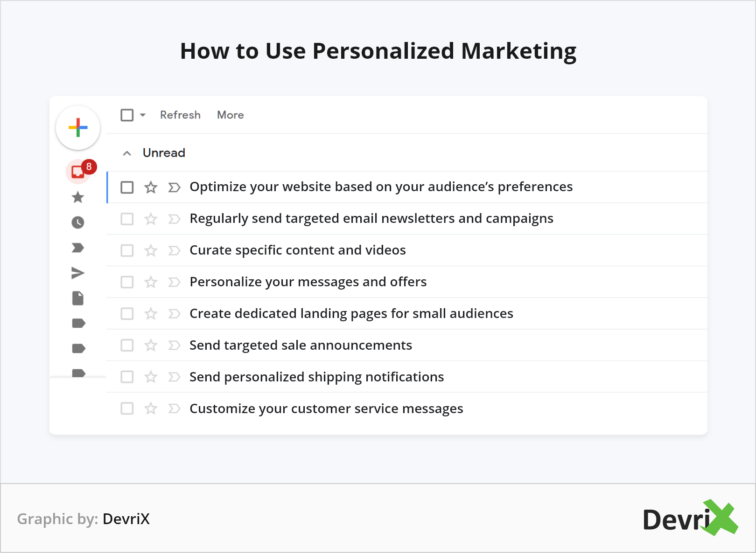This screenshot has width=756, height=553.
Task: Open 'Regularly send targeted email newsletters' message
Action: coord(371,219)
